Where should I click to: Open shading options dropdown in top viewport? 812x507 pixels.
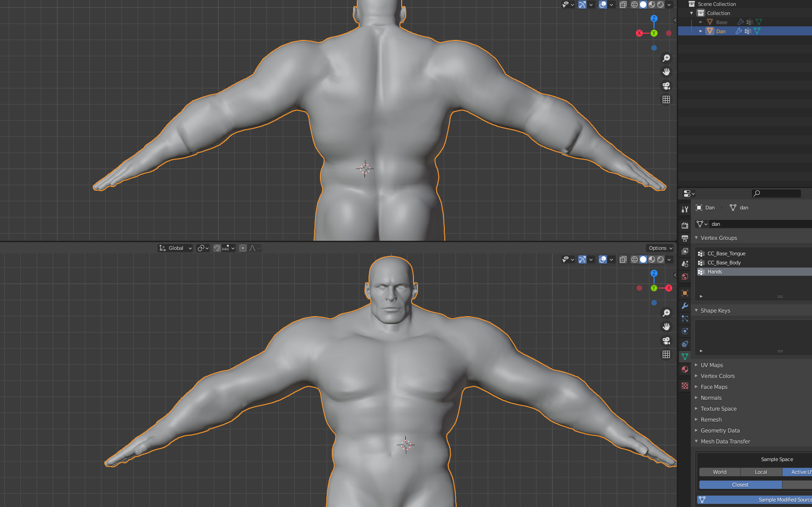pos(669,5)
